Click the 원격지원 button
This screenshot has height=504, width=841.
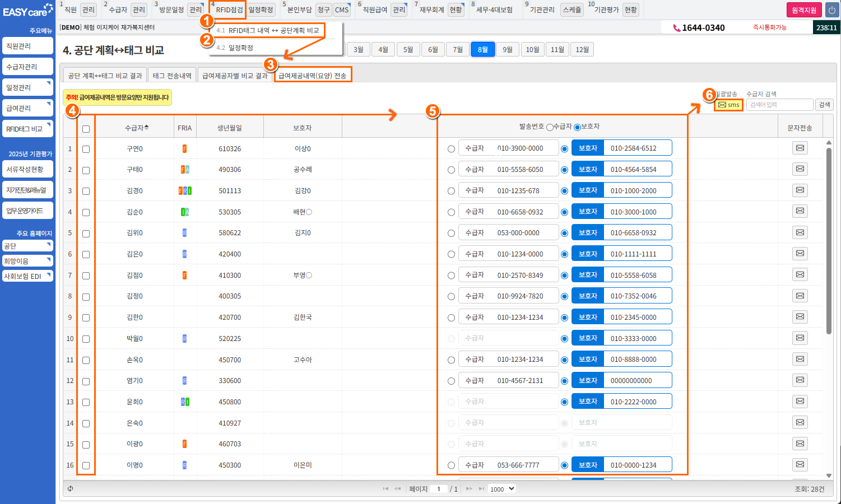pos(803,10)
